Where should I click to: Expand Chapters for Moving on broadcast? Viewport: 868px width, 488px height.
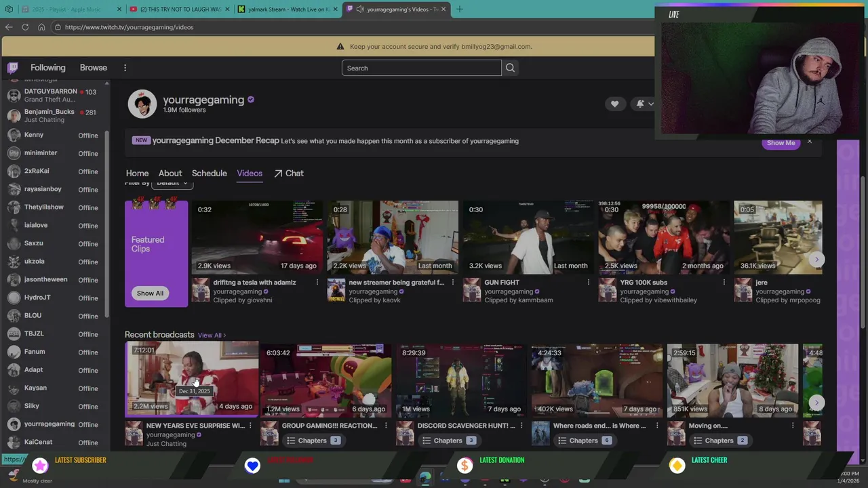(x=719, y=441)
